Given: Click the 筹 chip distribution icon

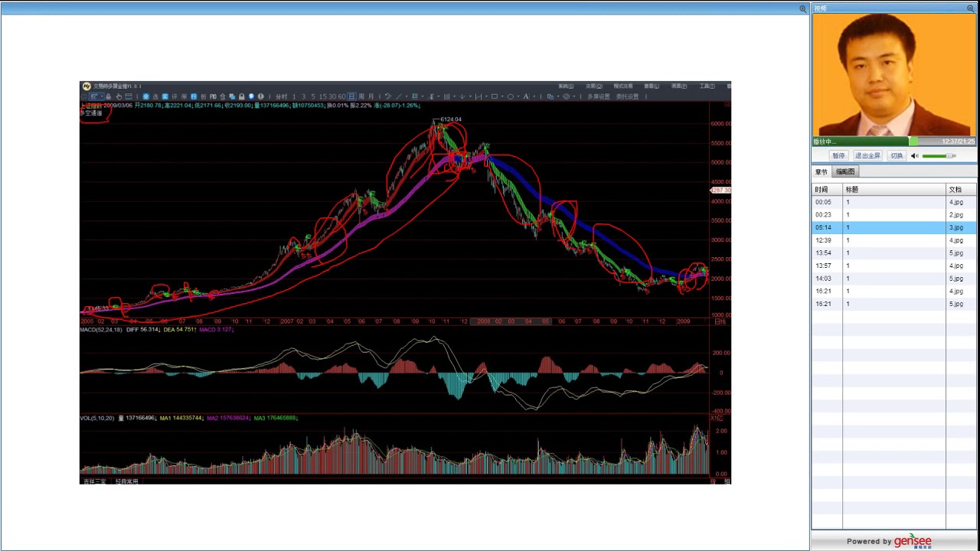Looking at the screenshot, I should (x=185, y=96).
